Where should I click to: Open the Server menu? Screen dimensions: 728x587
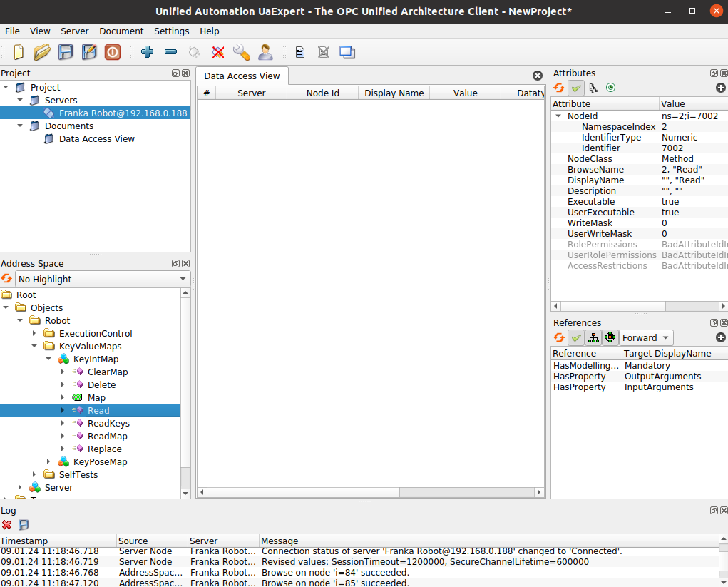click(x=74, y=31)
